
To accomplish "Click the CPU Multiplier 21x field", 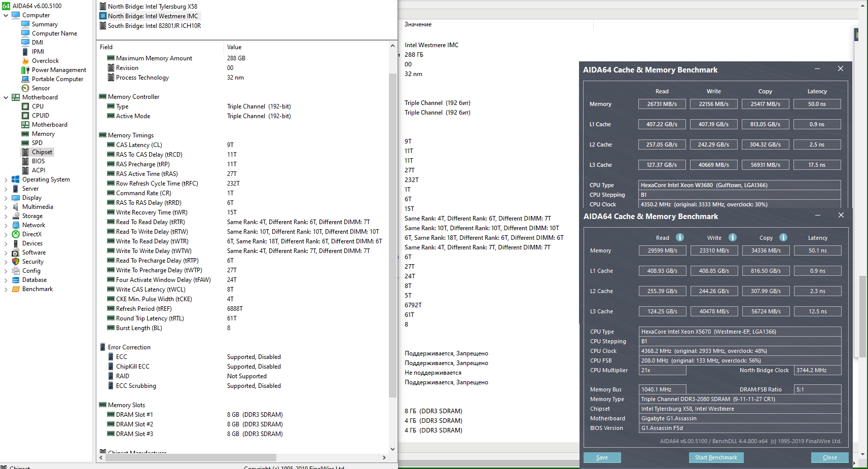I will point(663,370).
